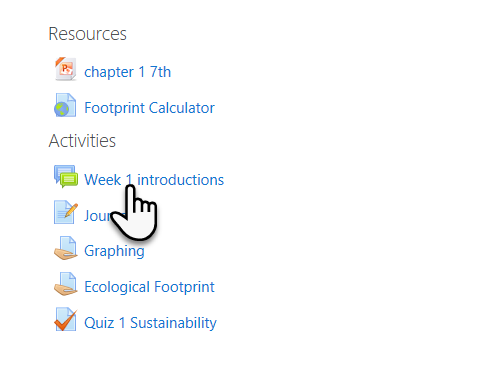Click the PowerPoint icon beside chapter 1 7th

66,69
